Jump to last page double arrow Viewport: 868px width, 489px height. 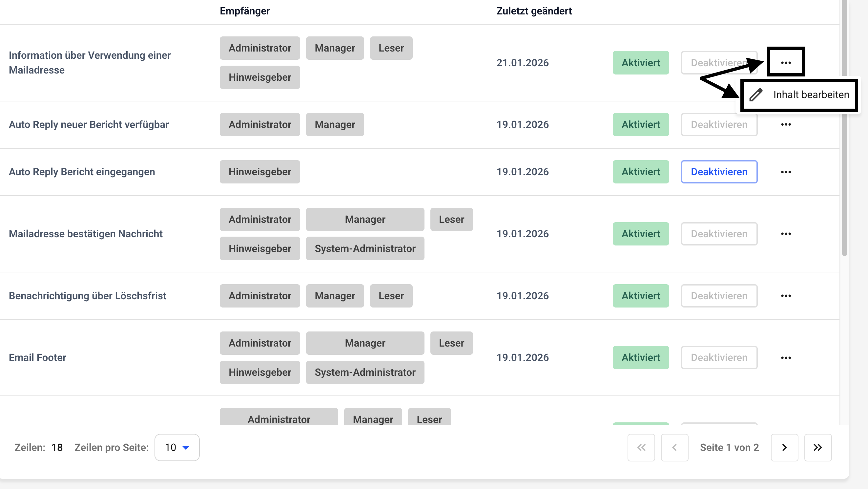pyautogui.click(x=818, y=448)
